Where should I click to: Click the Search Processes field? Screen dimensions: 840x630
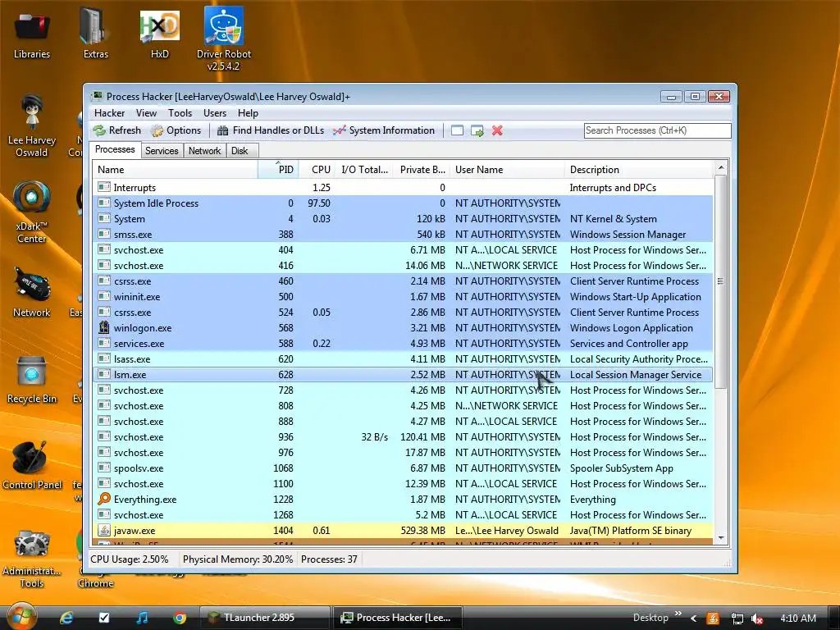[x=657, y=130]
